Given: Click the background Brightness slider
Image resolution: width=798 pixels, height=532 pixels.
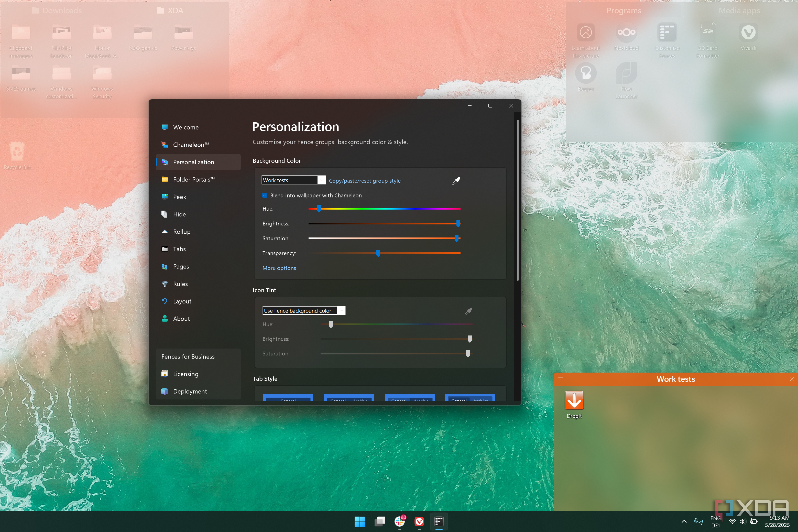Looking at the screenshot, I should (384, 224).
